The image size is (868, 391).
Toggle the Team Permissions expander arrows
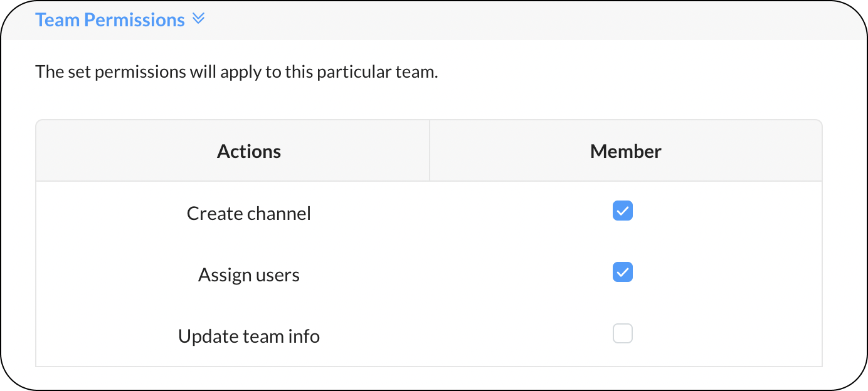coord(198,19)
